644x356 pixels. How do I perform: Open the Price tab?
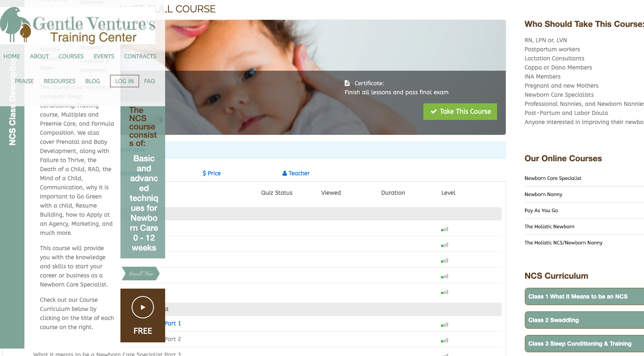211,173
